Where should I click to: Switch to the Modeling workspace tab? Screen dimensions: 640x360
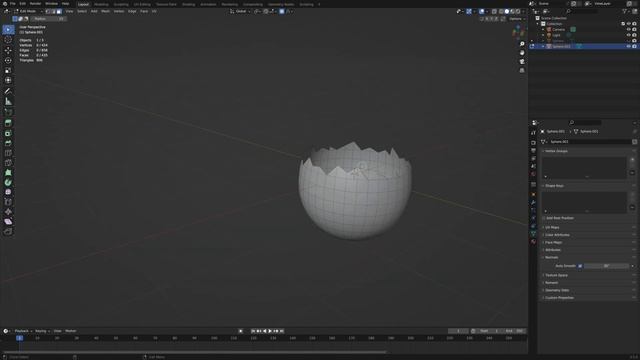(101, 4)
